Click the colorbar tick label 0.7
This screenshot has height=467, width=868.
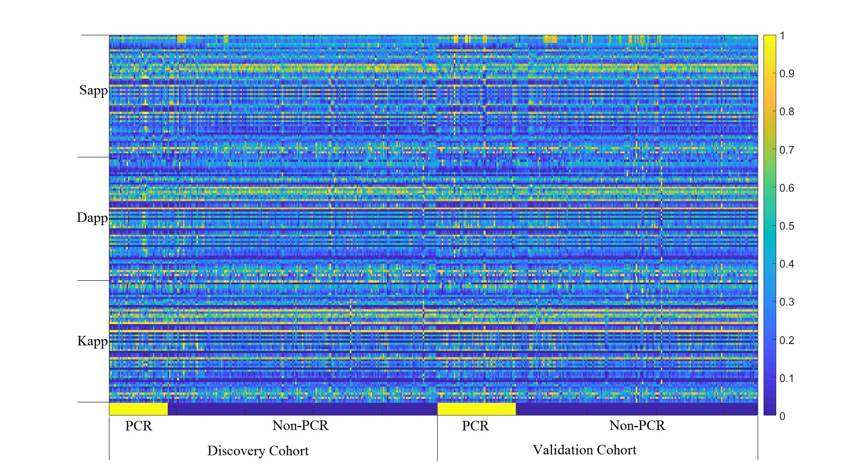[787, 150]
